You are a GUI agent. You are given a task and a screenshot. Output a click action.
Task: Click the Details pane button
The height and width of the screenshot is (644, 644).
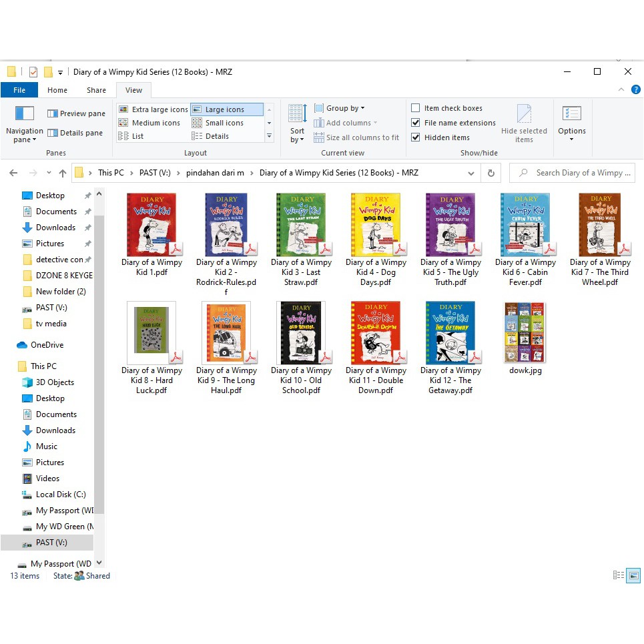pos(75,133)
